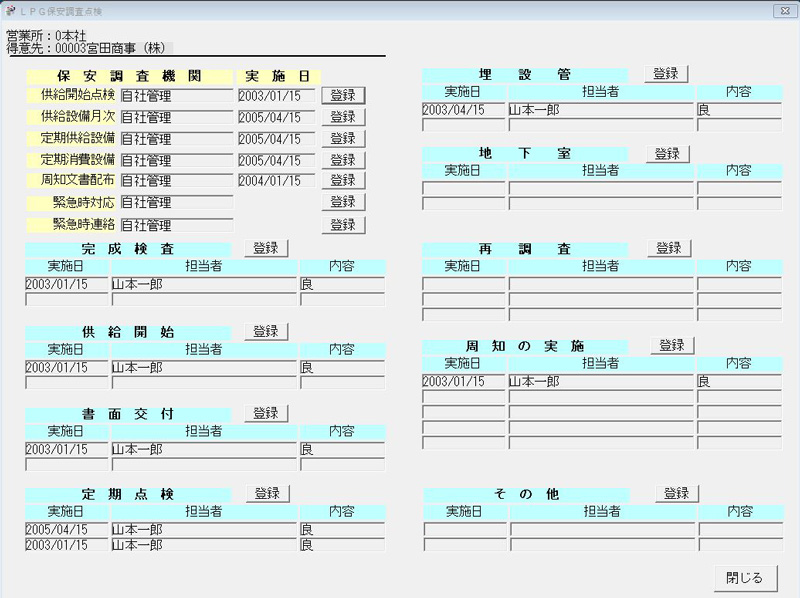The image size is (800, 598).
Task: Click 登録 next to 供給開始 header
Action: [266, 331]
